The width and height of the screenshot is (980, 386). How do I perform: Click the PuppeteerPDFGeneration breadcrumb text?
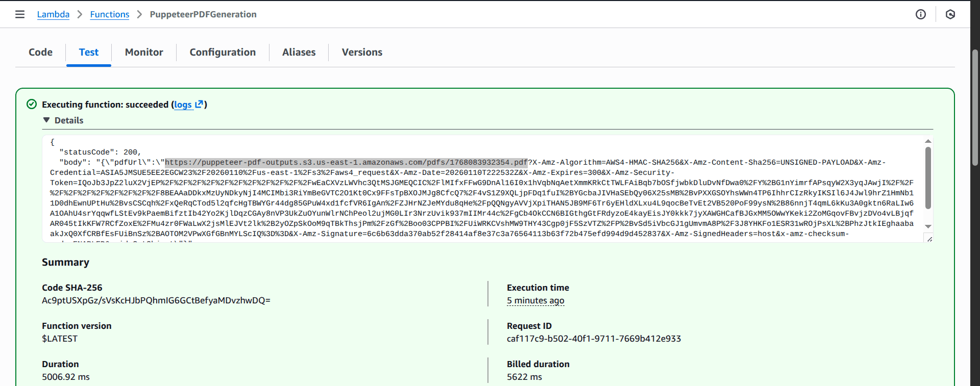coord(203,14)
